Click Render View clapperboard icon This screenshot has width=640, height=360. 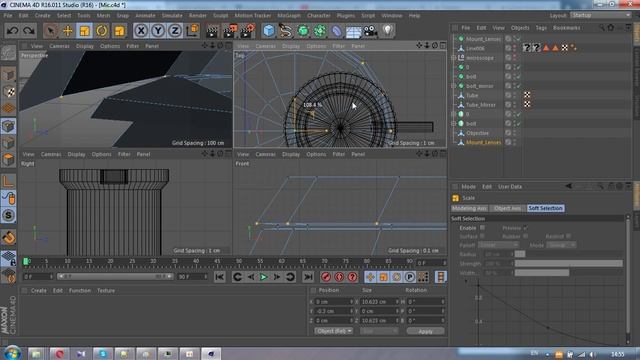coord(212,31)
